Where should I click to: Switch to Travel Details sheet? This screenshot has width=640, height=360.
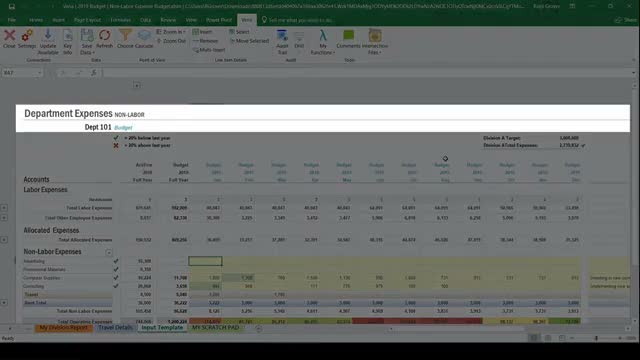(115, 328)
